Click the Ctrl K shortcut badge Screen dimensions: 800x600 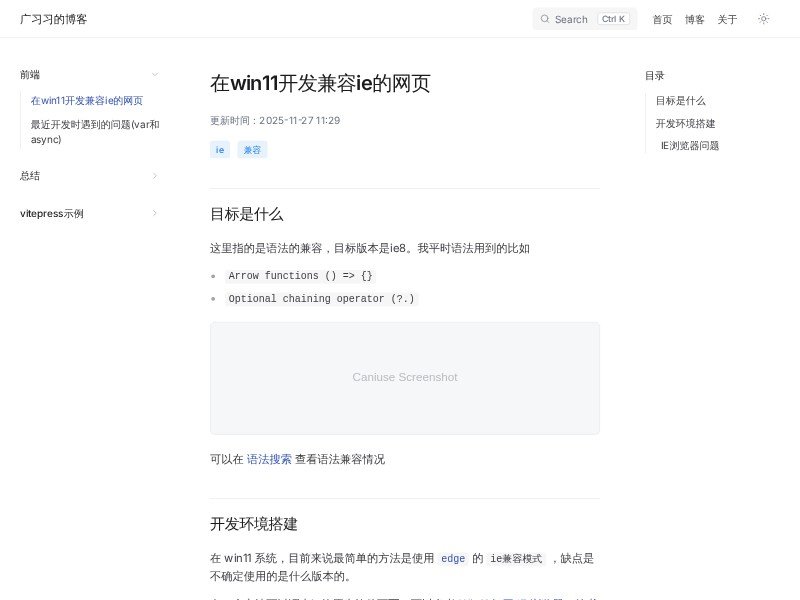pyautogui.click(x=613, y=19)
